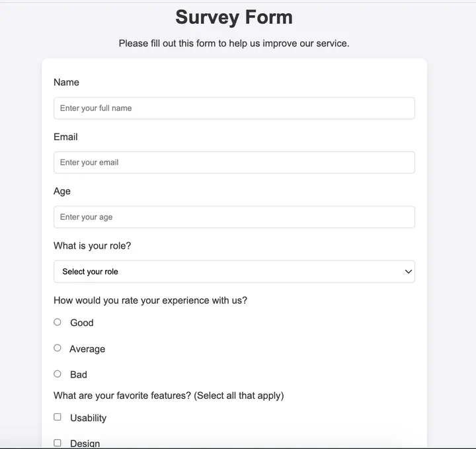Click the "Survey Form" page heading

click(x=234, y=17)
